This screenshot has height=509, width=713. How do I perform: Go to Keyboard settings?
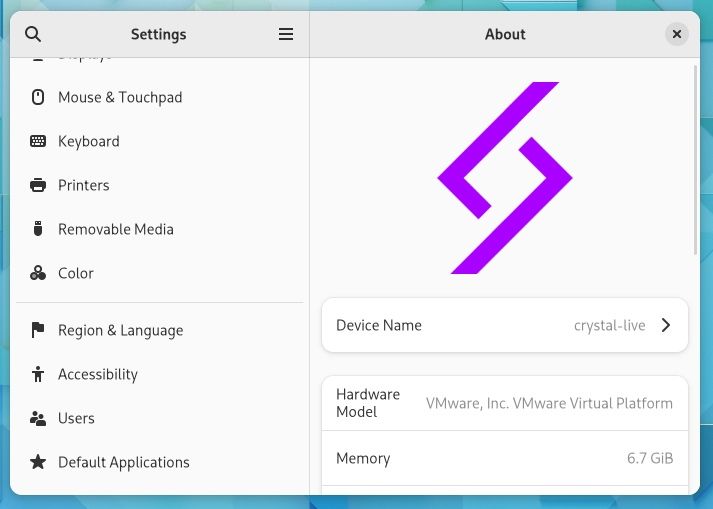click(x=89, y=141)
